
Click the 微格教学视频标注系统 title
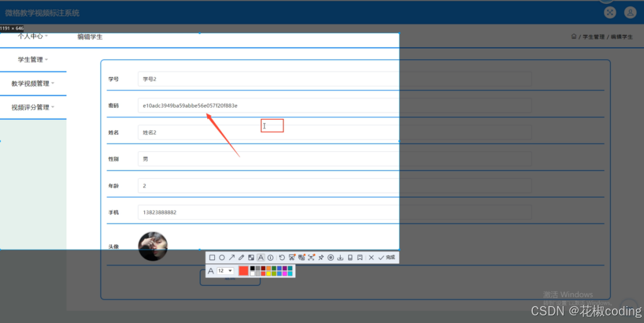click(43, 13)
